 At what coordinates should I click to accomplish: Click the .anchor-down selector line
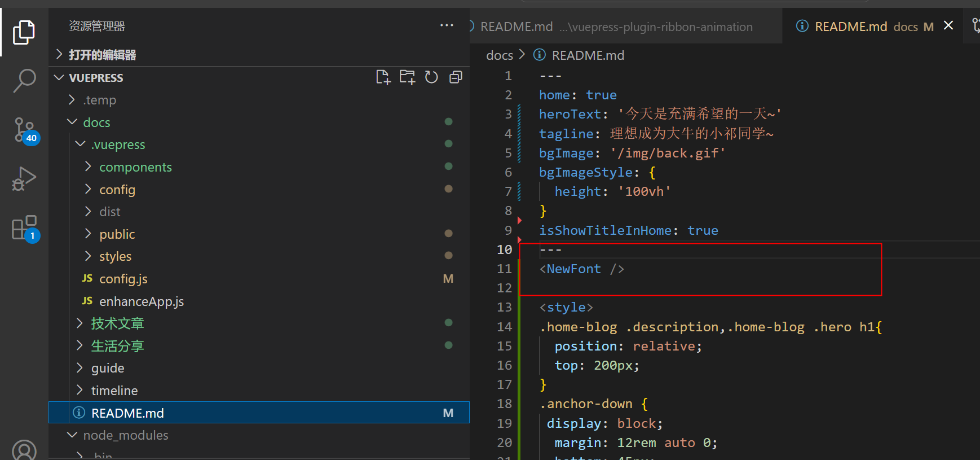[594, 404]
